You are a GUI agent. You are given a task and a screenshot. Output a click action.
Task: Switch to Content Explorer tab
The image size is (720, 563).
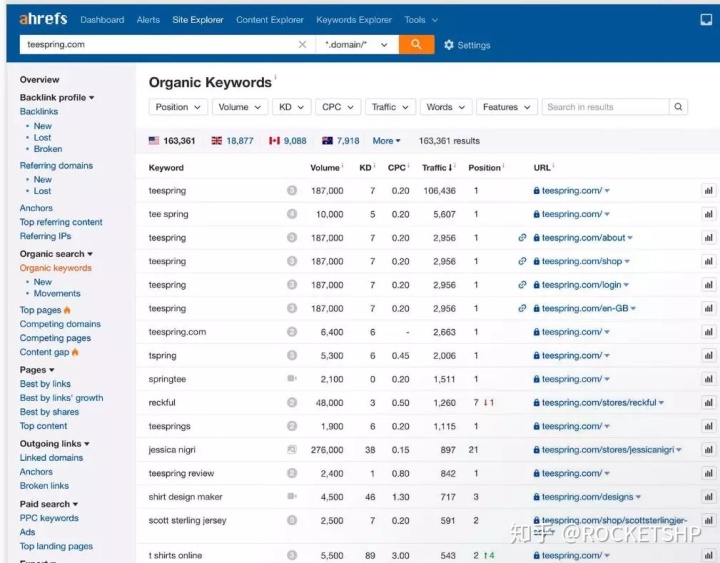pos(270,19)
